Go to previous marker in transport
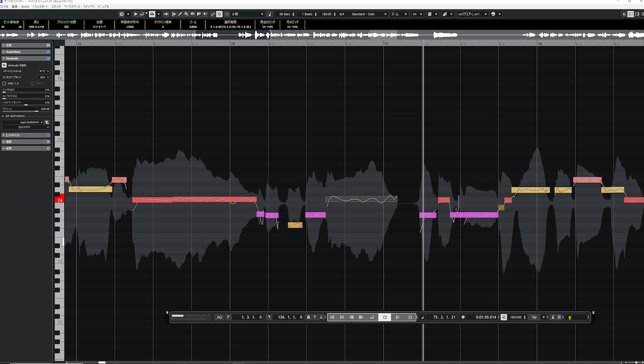Screen dimensions: 644x364 coord(332,317)
